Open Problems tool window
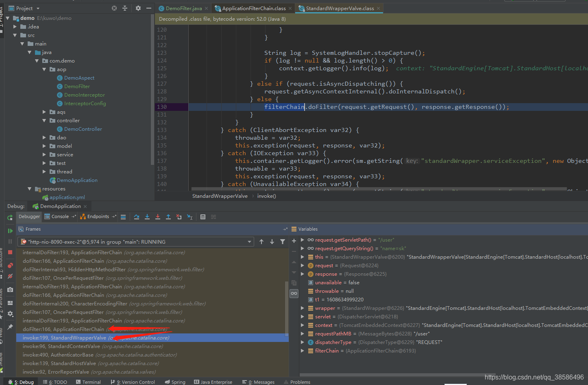 (297, 382)
